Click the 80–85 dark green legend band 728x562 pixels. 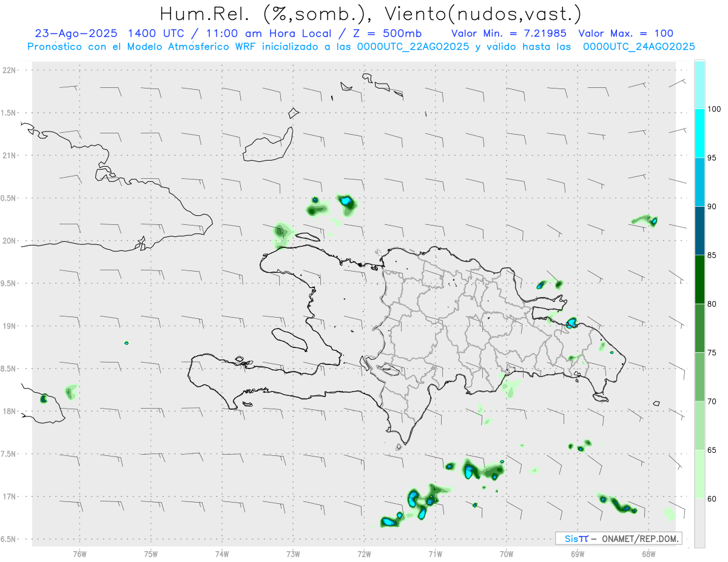(x=699, y=279)
